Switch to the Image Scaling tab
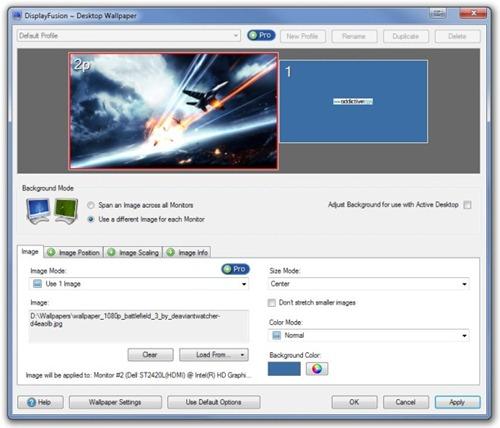Image resolution: width=500 pixels, height=428 pixels. 133,252
